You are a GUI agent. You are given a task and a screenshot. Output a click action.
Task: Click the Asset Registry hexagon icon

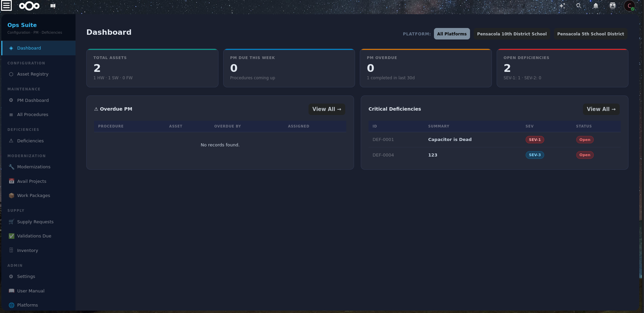point(11,74)
